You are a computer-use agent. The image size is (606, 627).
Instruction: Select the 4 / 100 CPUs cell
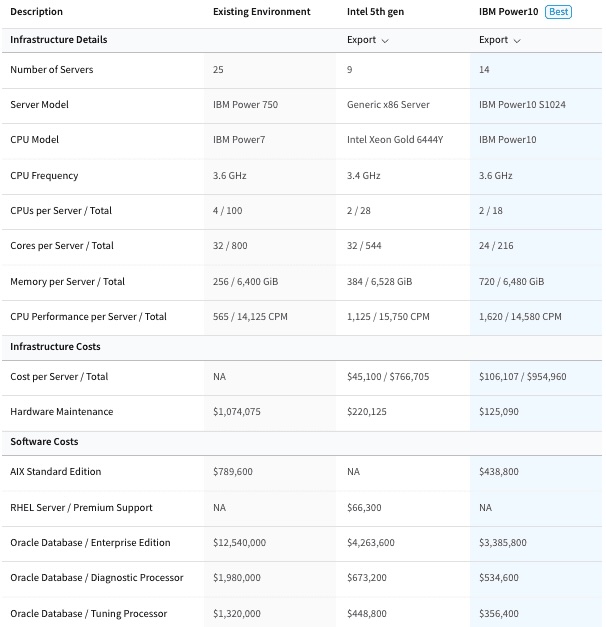[227, 211]
